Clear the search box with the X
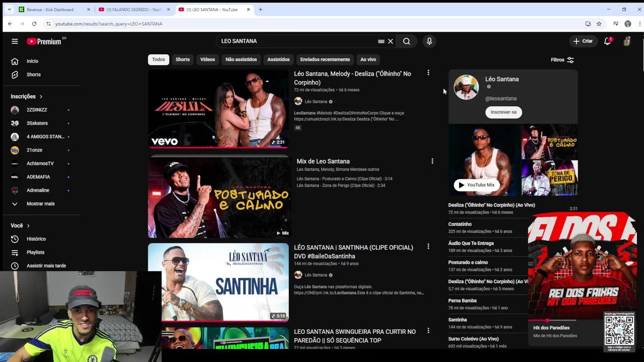The image size is (644, 362). click(390, 41)
